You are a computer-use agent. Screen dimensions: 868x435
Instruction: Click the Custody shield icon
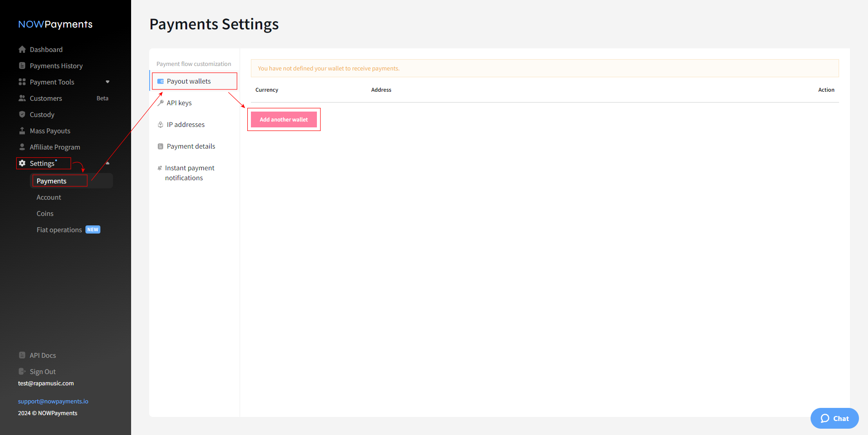point(22,114)
